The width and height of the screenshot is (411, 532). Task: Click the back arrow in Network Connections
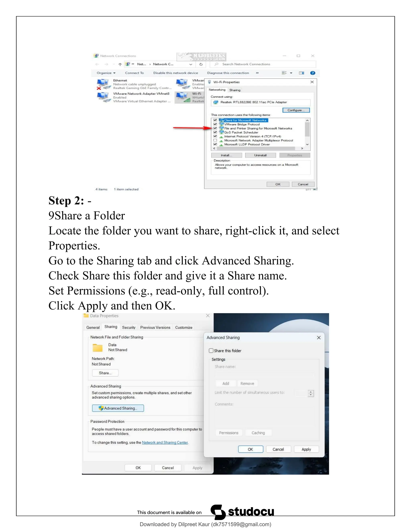click(x=97, y=64)
